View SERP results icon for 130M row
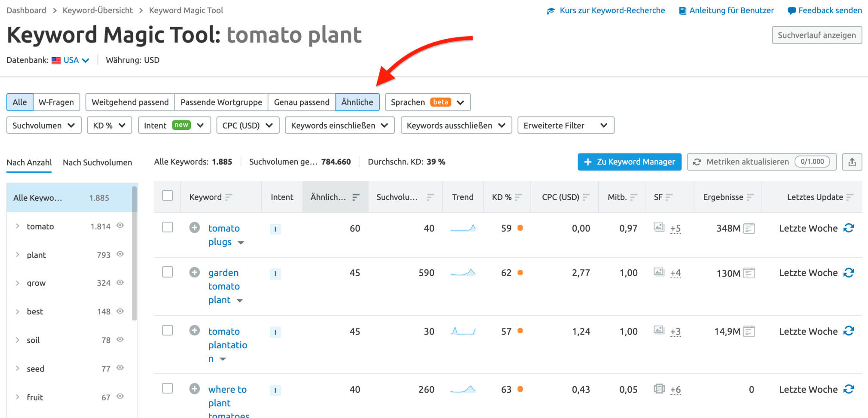This screenshot has height=418, width=868. (749, 273)
